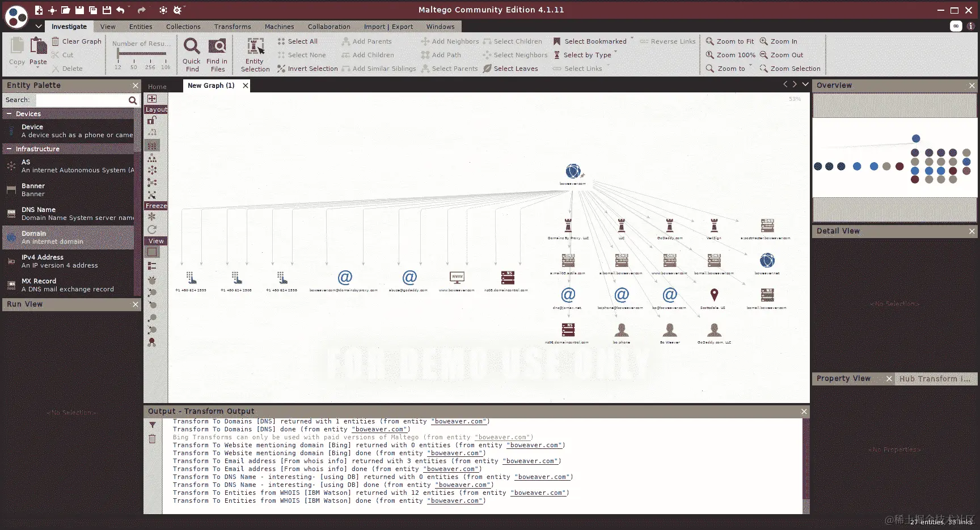
Task: Close the Entity Palette panel
Action: [136, 86]
